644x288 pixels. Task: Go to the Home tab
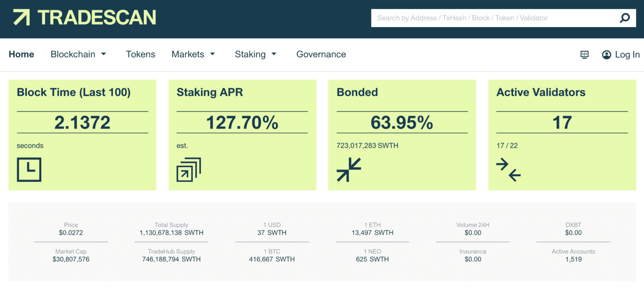point(21,54)
